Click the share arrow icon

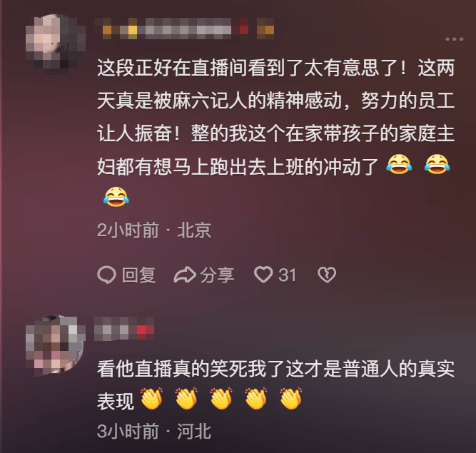point(185,275)
